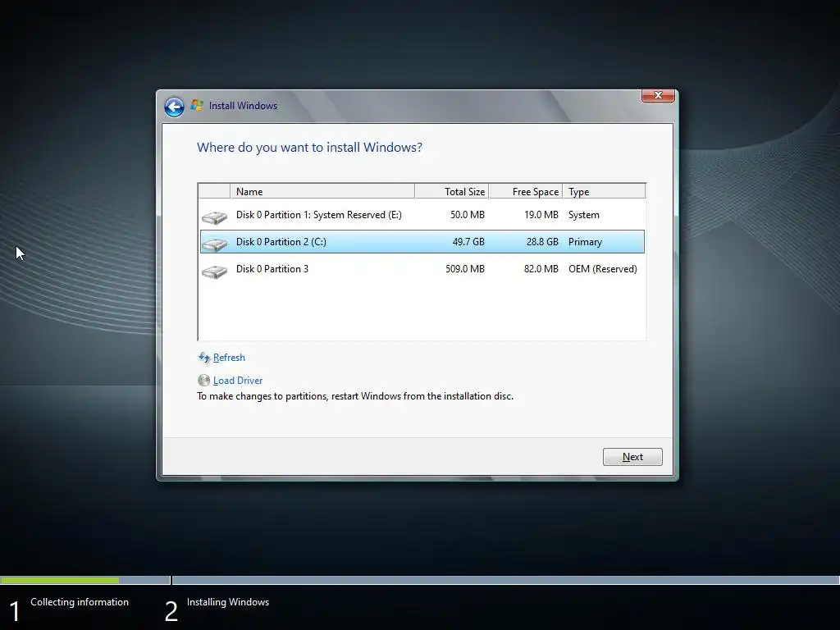Viewport: 840px width, 630px height.
Task: Click the 49.7 GB total size cell
Action: (x=468, y=242)
